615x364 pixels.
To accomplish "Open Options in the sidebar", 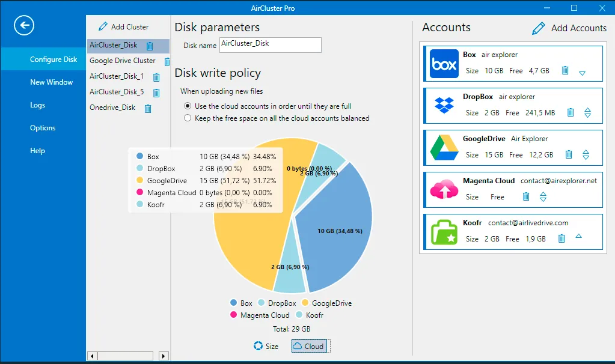I will pyautogui.click(x=43, y=128).
